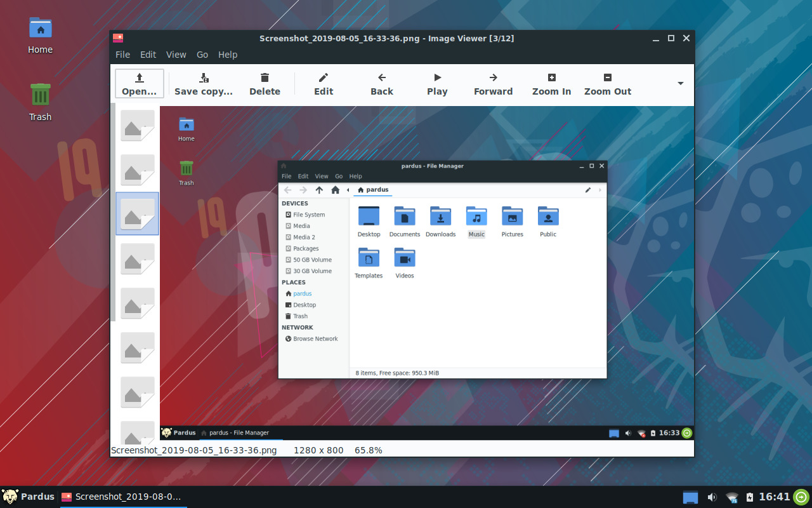
Task: Switch to the Screenshot_2019-08-0... taskbar window entry
Action: [123, 497]
